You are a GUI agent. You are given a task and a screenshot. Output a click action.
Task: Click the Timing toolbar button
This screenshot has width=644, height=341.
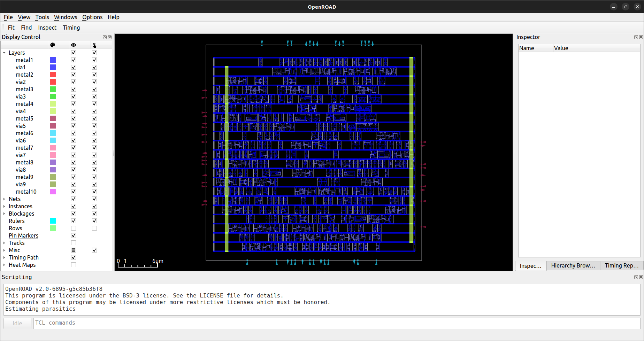point(71,28)
